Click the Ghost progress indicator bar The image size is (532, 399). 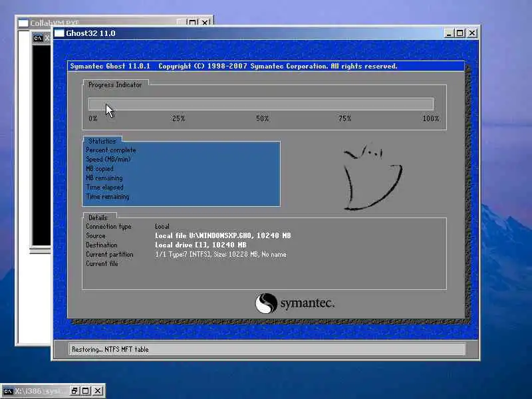[261, 104]
